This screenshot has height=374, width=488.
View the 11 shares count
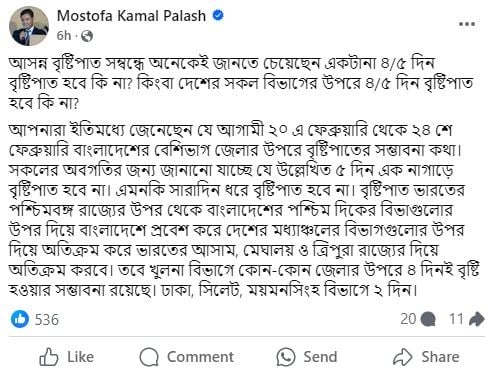456,319
